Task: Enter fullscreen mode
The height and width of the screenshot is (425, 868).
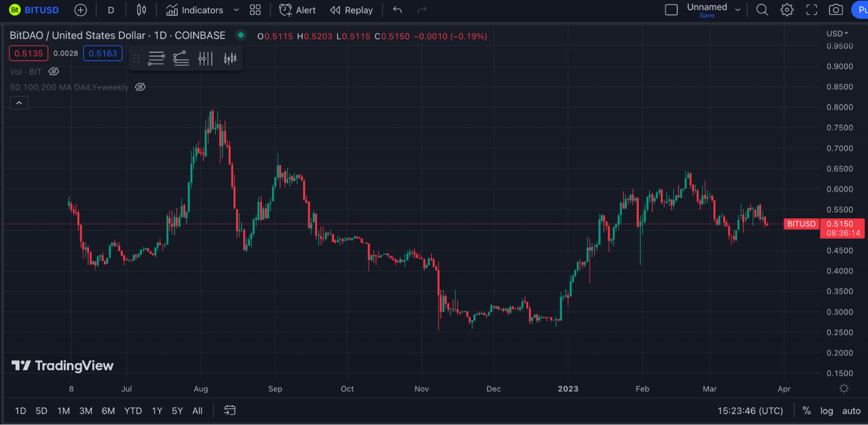Action: (812, 10)
